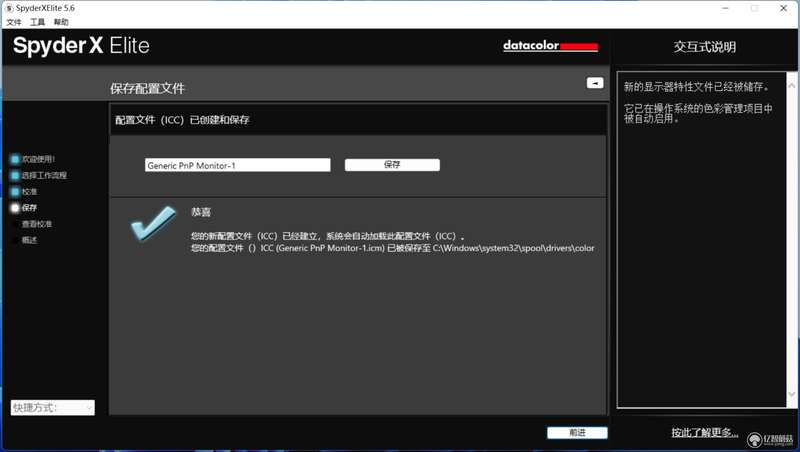Click the datacolor logo
The image size is (800, 452).
(550, 45)
